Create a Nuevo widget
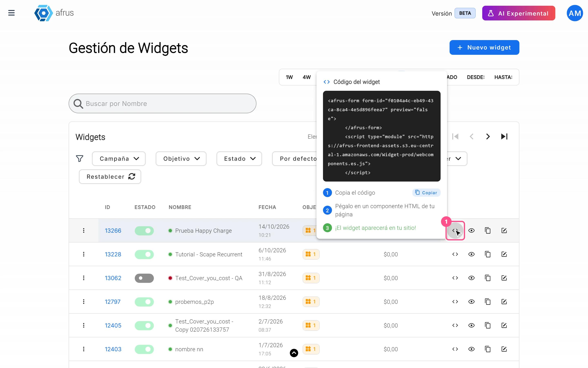This screenshot has height=368, width=588. (484, 47)
